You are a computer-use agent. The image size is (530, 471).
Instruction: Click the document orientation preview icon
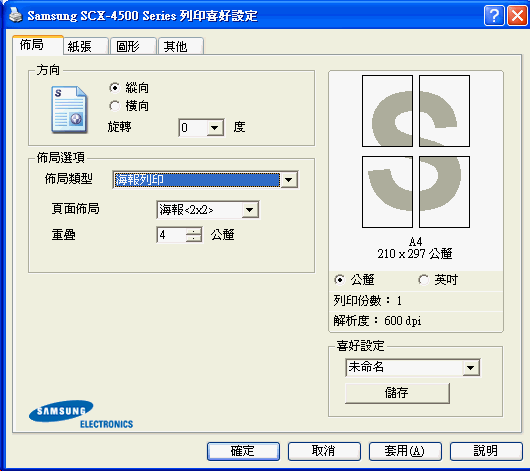[x=69, y=110]
